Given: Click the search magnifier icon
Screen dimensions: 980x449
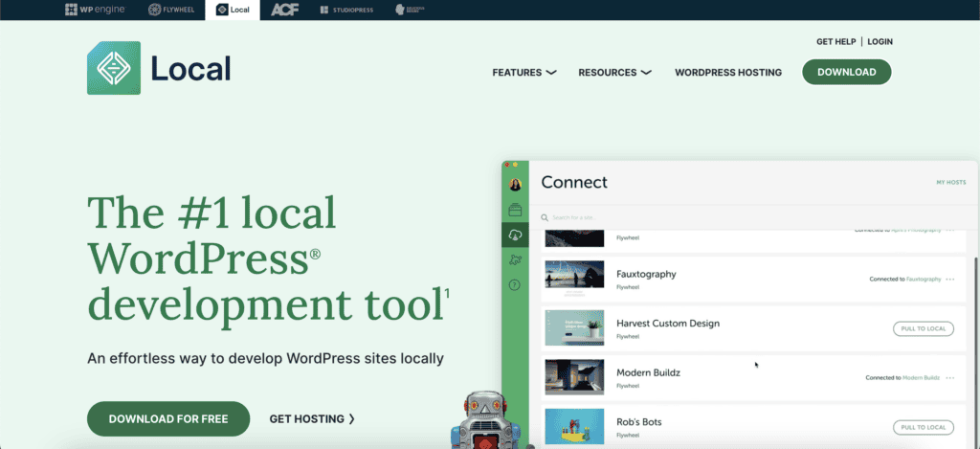Looking at the screenshot, I should click(x=545, y=217).
